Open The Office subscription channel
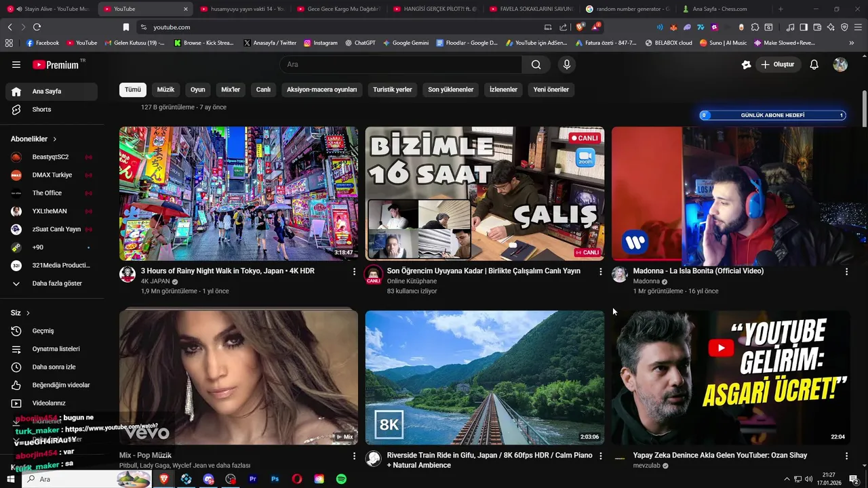Screen dimensions: 868x488 coord(52,193)
